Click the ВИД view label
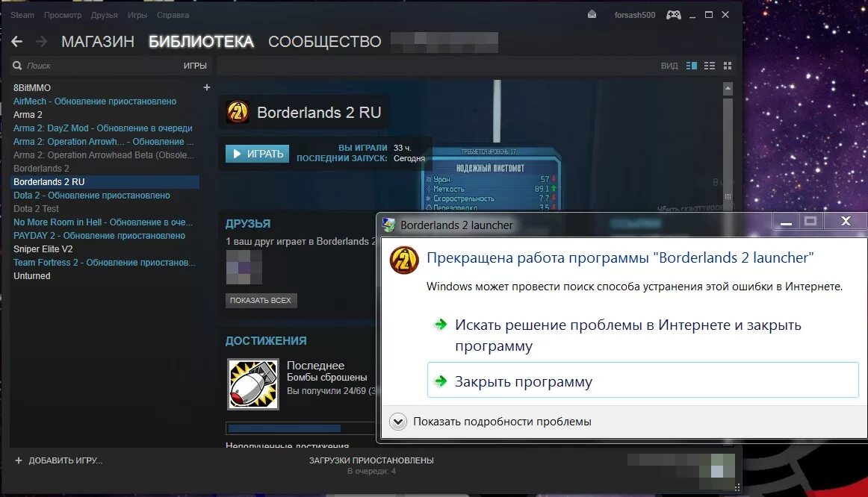868x497 pixels. click(669, 66)
